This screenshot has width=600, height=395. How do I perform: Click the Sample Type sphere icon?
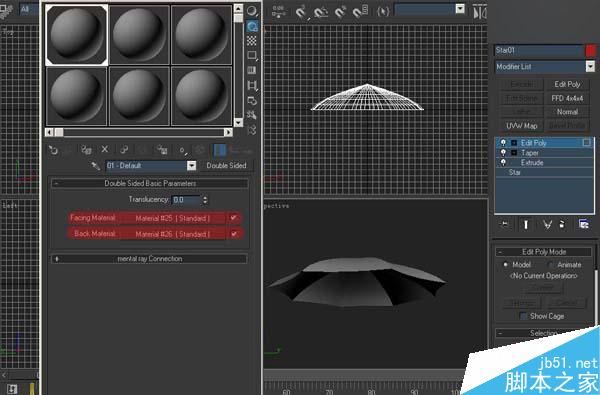[x=252, y=11]
